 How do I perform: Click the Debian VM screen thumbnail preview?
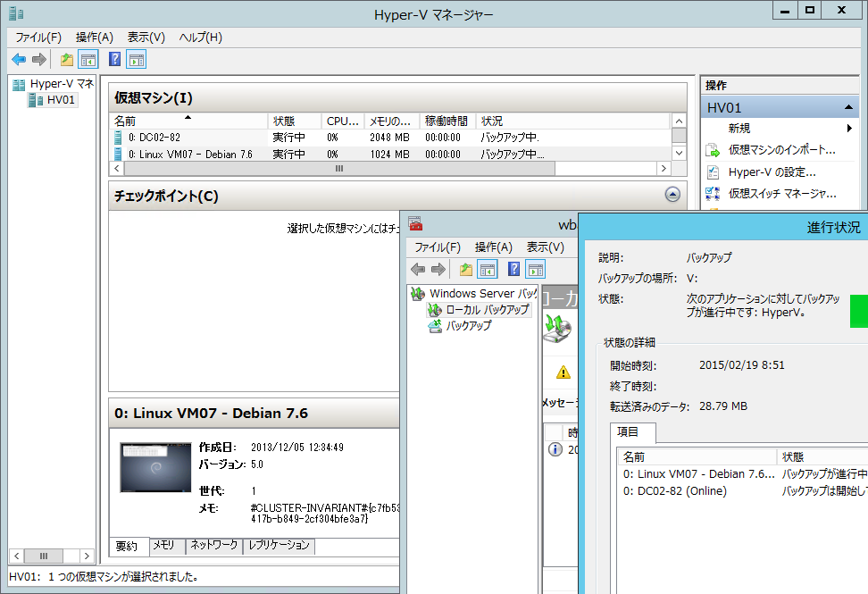coord(155,468)
